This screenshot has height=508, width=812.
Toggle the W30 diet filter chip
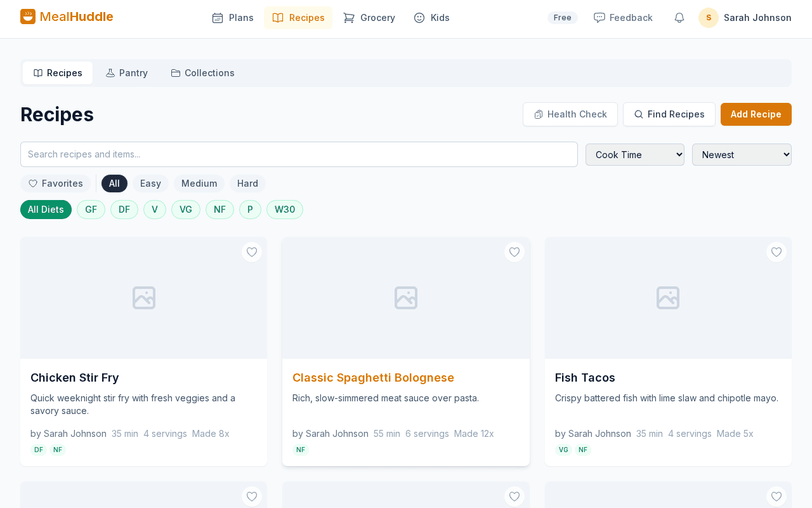[285, 210]
